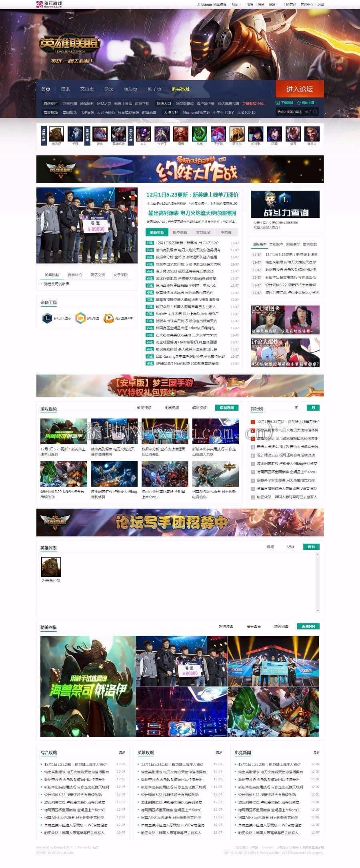Click the 退出 logout link
Image resolution: width=360 pixels, height=868 pixels.
(321, 4)
